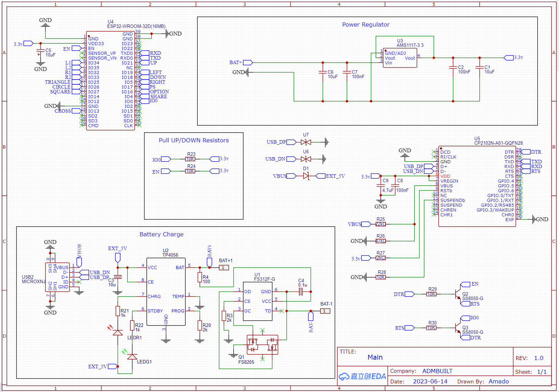Select the MICROXNJ USB connector USB2
This screenshot has width=559, height=392.
coord(58,277)
